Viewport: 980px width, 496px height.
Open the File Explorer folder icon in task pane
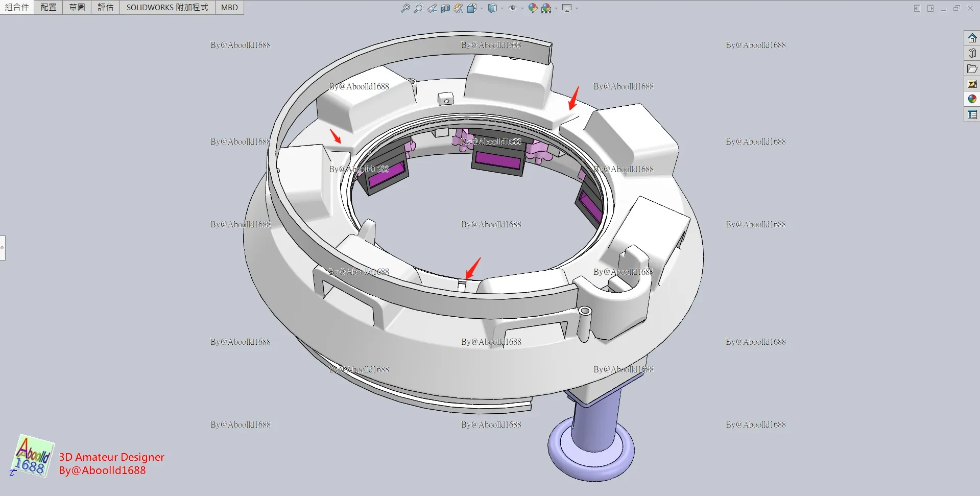(x=972, y=68)
